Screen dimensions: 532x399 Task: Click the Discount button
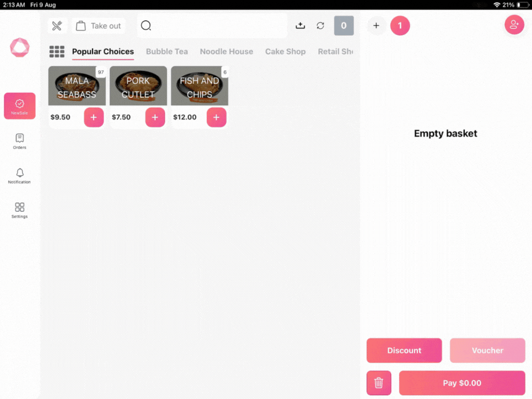[x=404, y=350]
